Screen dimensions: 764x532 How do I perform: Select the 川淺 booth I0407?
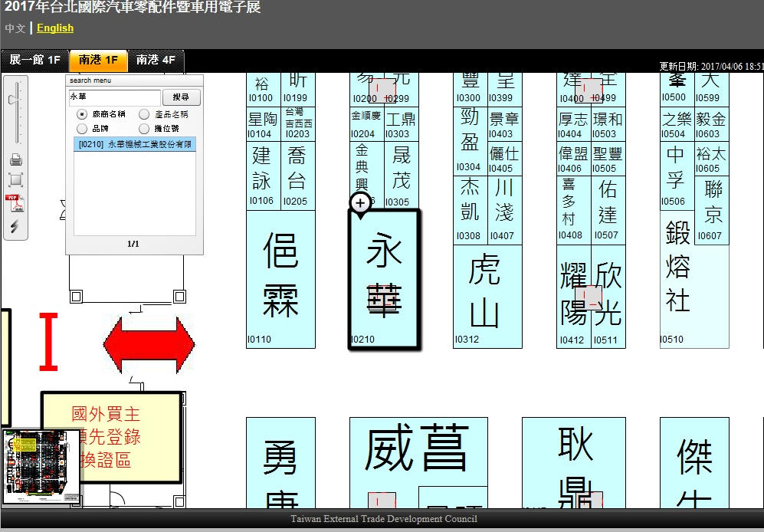coord(505,210)
